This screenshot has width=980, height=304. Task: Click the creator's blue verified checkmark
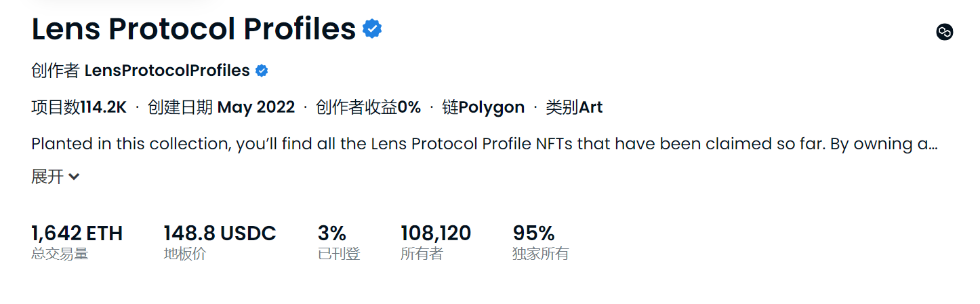(262, 71)
